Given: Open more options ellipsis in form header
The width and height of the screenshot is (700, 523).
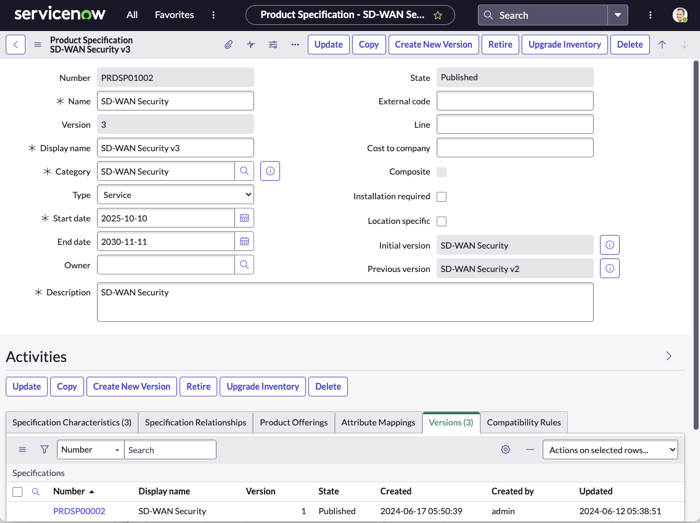Looking at the screenshot, I should [x=295, y=45].
